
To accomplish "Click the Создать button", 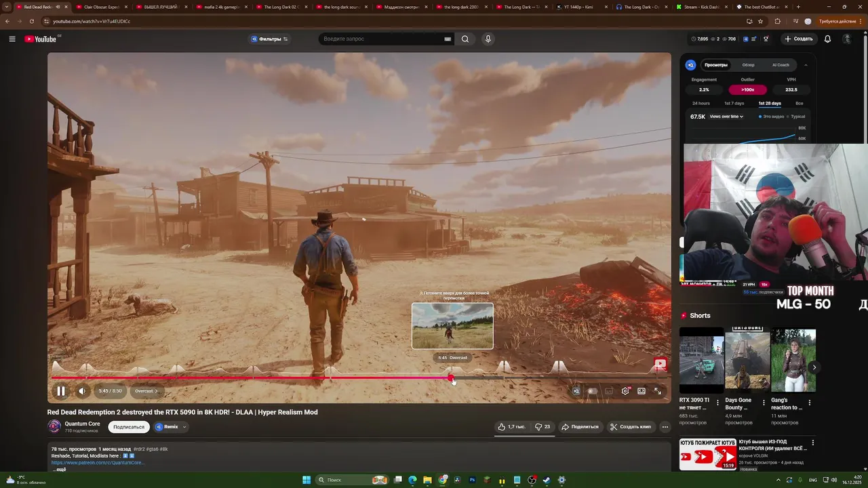I will (x=799, y=39).
